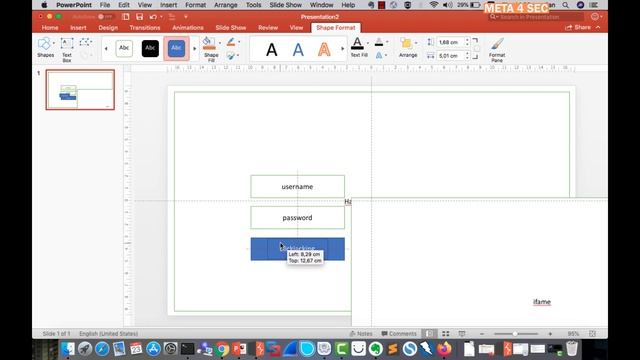The width and height of the screenshot is (640, 360).
Task: Switch to Reading view icon
Action: point(462,334)
